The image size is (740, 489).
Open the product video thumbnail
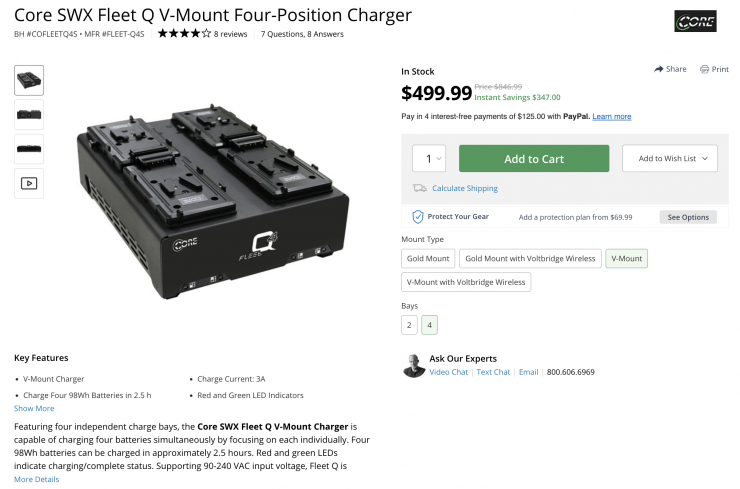click(29, 183)
